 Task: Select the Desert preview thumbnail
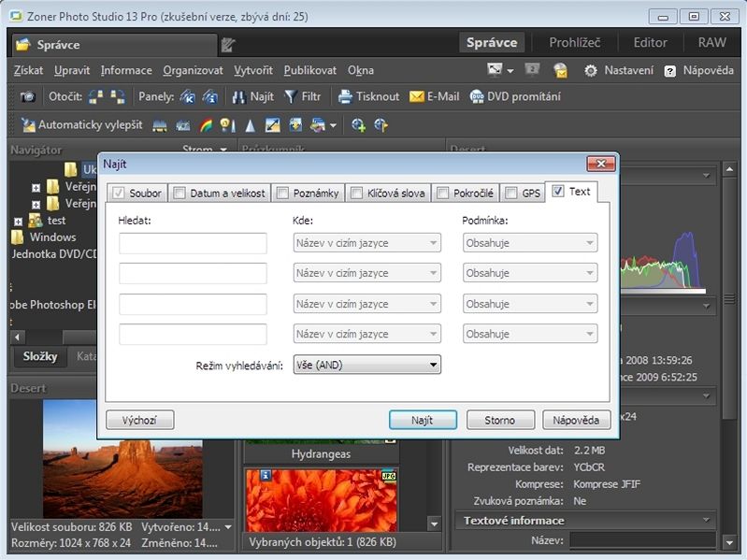point(122,456)
